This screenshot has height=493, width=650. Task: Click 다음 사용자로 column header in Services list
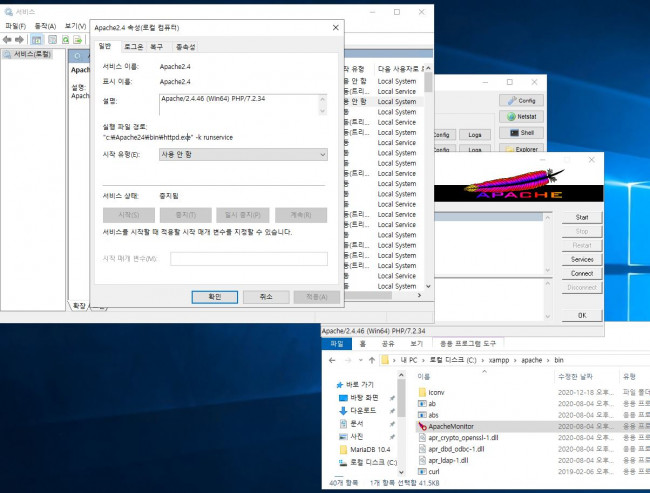400,69
